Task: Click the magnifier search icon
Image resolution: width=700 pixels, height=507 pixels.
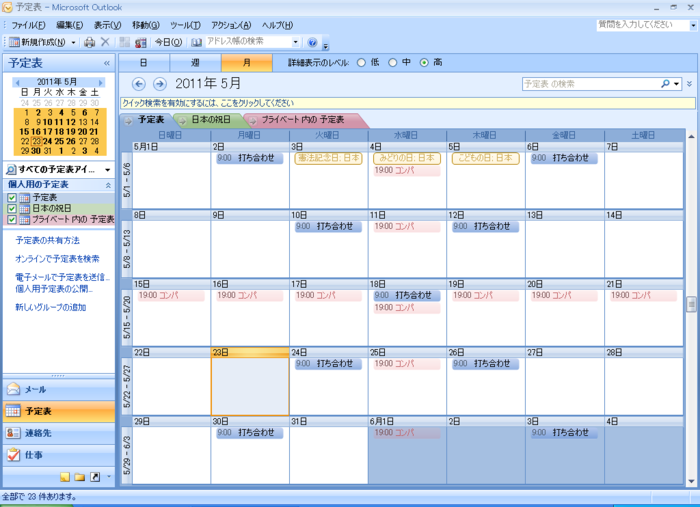Action: 665,84
